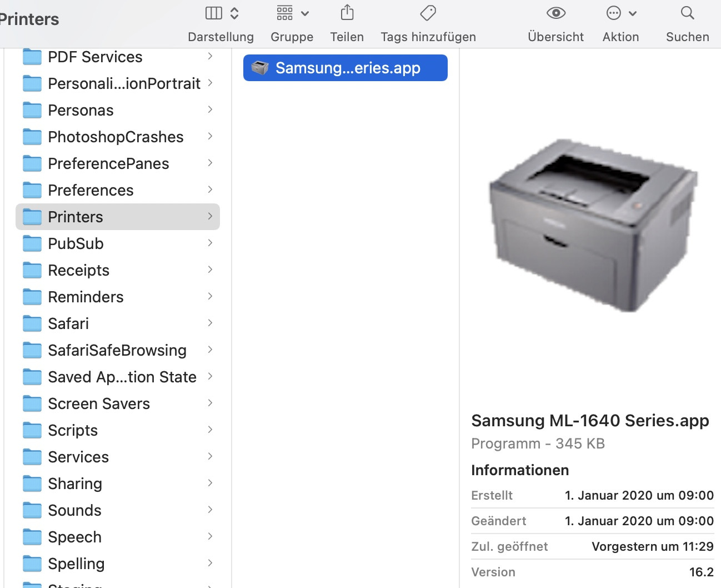Expand the Printers folder chevron
This screenshot has height=588, width=721.
click(210, 216)
